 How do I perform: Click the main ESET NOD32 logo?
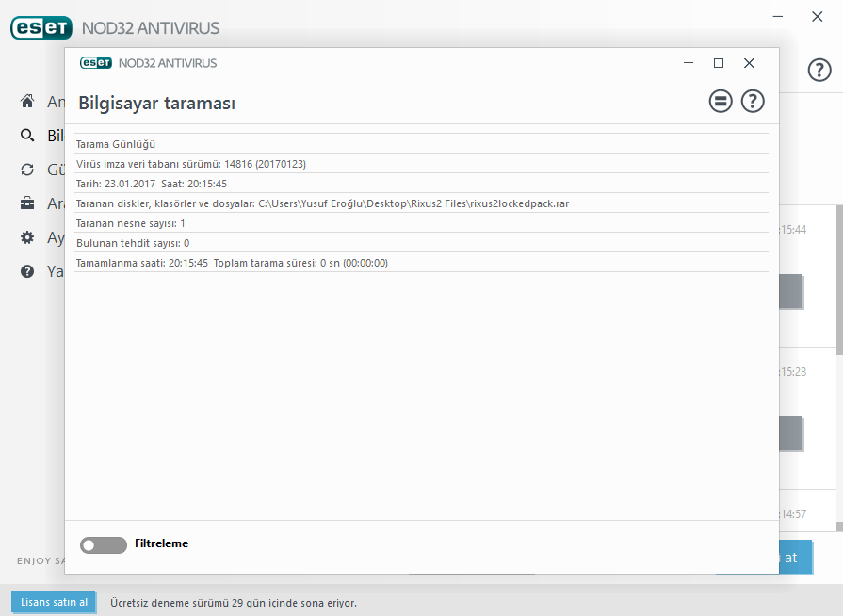(x=41, y=28)
